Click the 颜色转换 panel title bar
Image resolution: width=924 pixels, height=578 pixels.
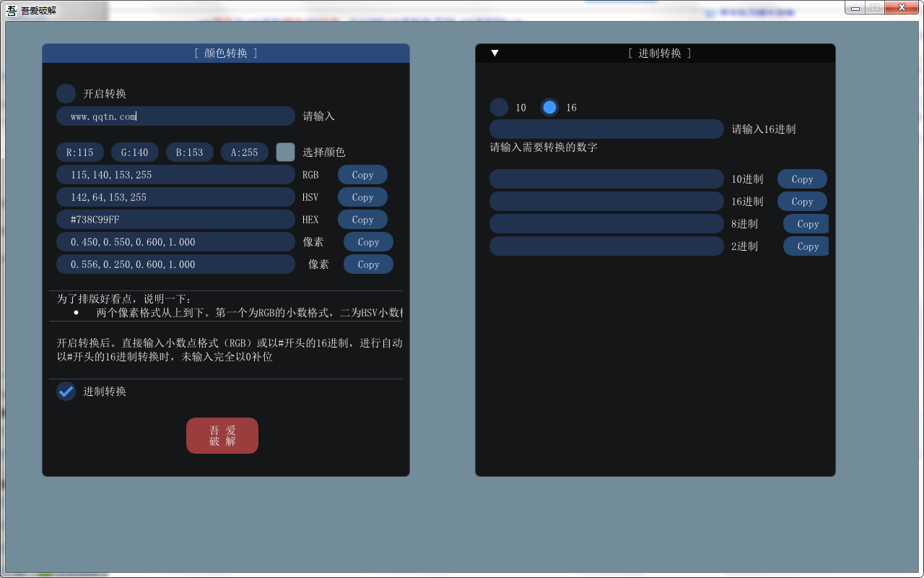(x=226, y=53)
